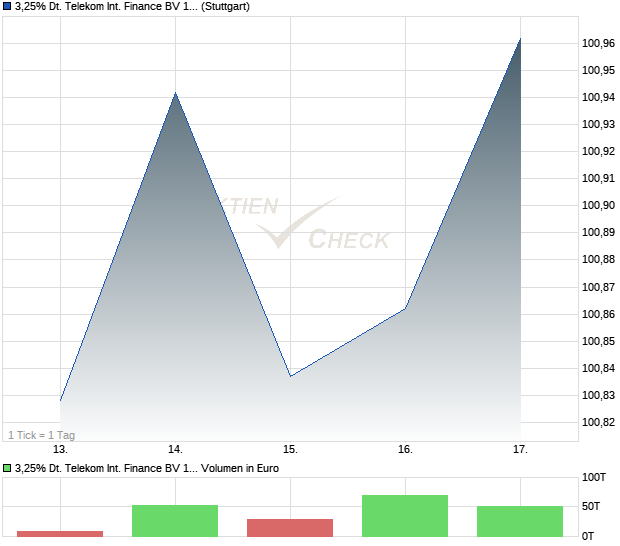Click x-axis date label '13.'
This screenshot has height=546, width=620.
[60, 449]
